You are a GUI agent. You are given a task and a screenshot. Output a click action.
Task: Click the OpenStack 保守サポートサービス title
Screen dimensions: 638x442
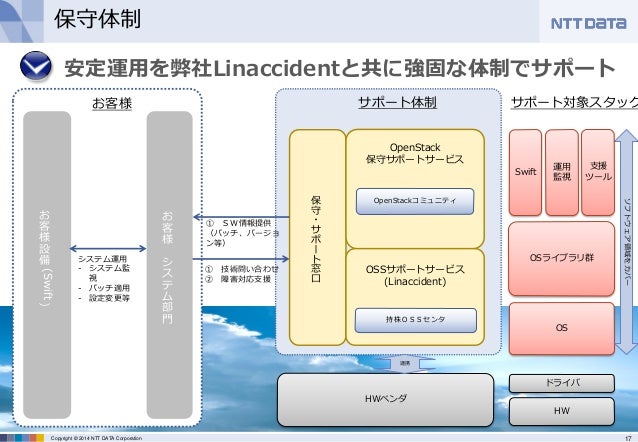[x=415, y=153]
